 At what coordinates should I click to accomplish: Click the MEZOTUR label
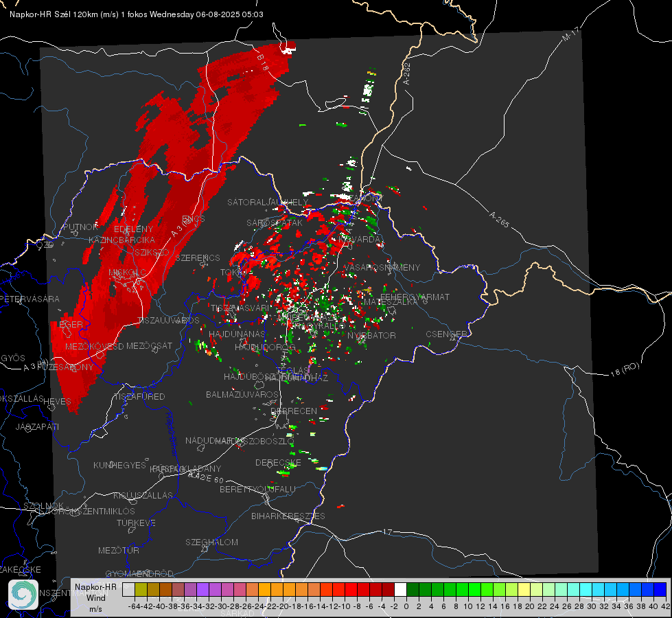(x=119, y=550)
